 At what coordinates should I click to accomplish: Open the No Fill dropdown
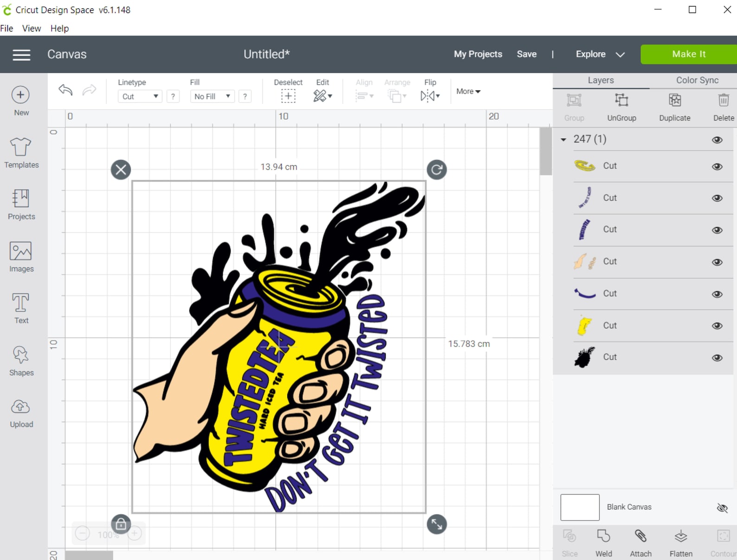click(x=212, y=97)
